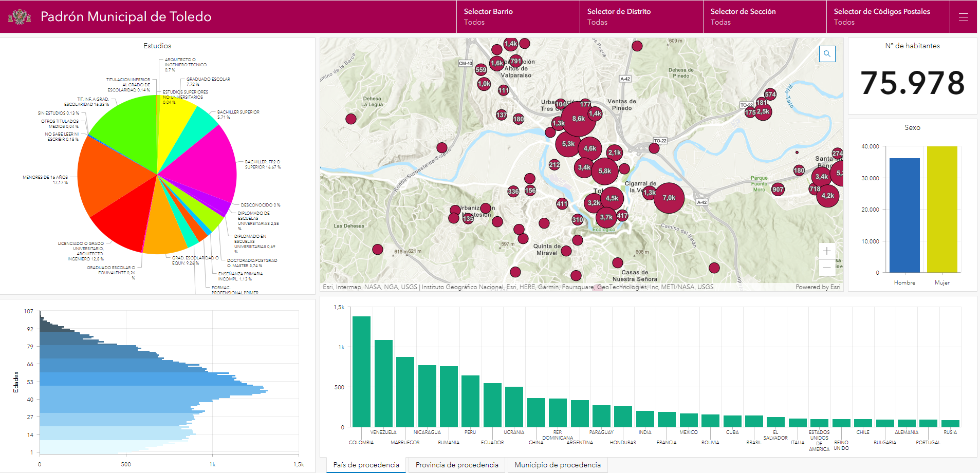The height and width of the screenshot is (473, 980).
Task: Click the Powered by Esri link
Action: (818, 287)
